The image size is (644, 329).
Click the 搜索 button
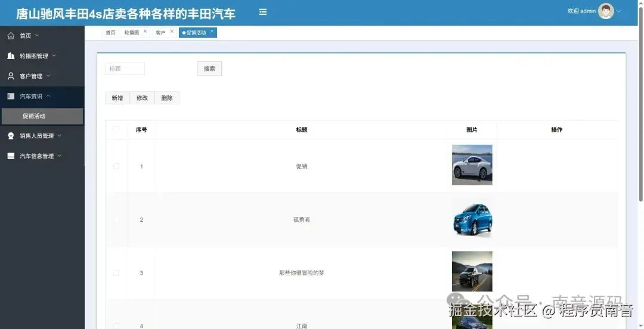(x=209, y=69)
